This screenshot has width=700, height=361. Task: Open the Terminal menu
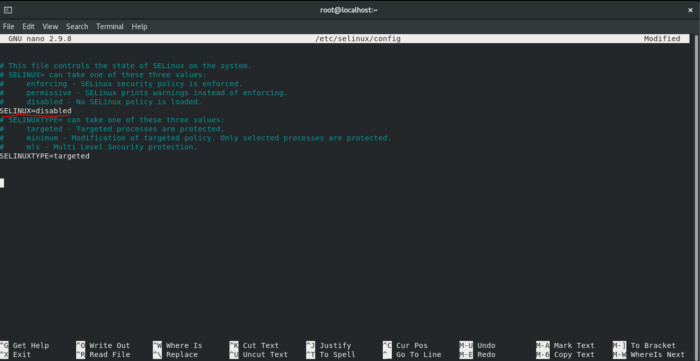tap(110, 26)
